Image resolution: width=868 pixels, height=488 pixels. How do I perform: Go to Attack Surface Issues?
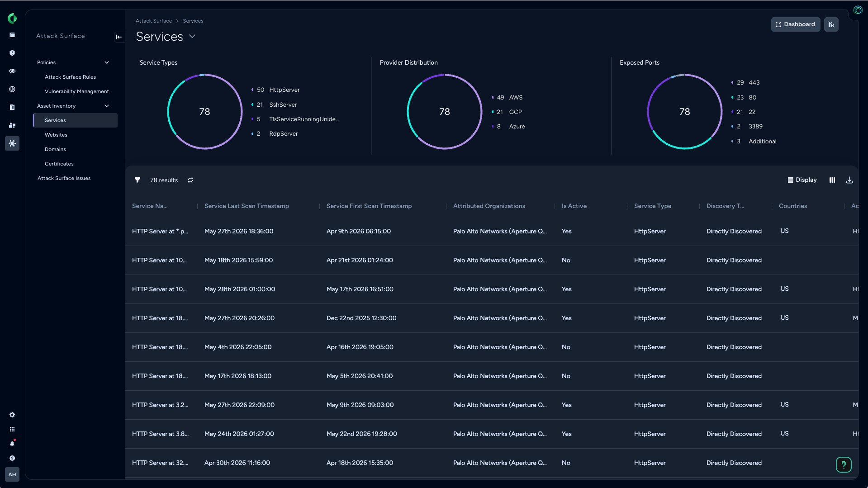(x=64, y=178)
